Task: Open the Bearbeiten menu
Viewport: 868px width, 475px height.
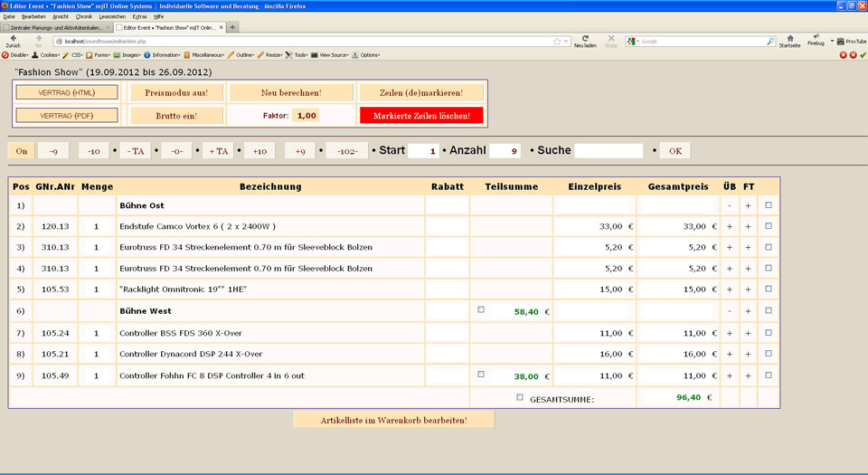Action: [33, 16]
